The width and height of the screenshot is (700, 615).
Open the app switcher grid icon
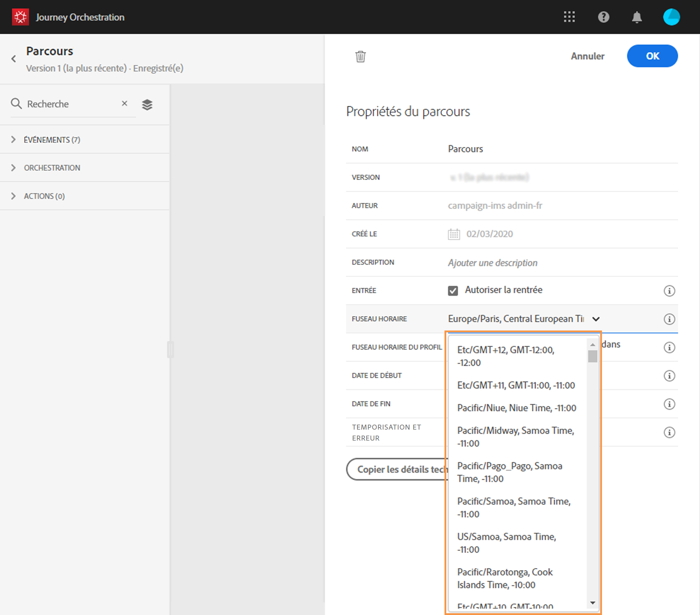(x=569, y=17)
